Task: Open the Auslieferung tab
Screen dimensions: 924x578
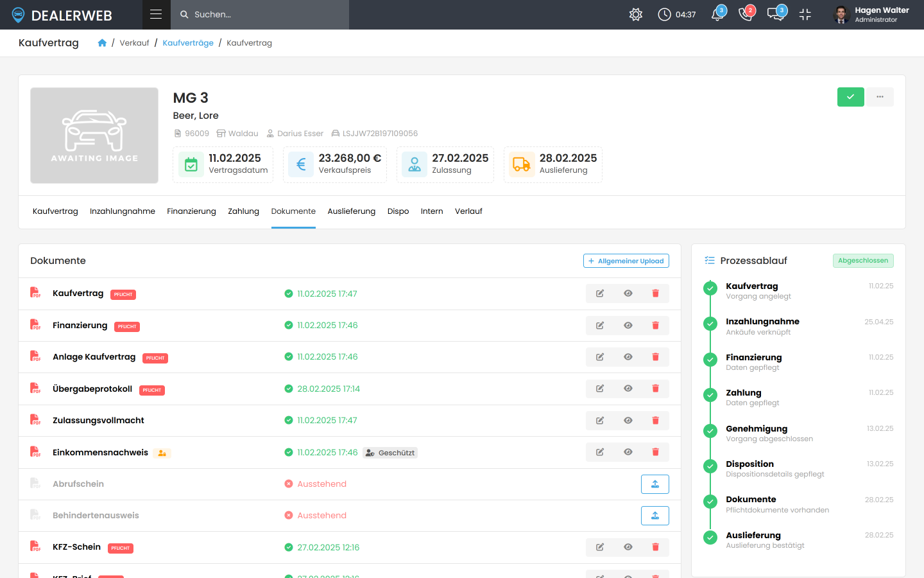Action: 352,211
